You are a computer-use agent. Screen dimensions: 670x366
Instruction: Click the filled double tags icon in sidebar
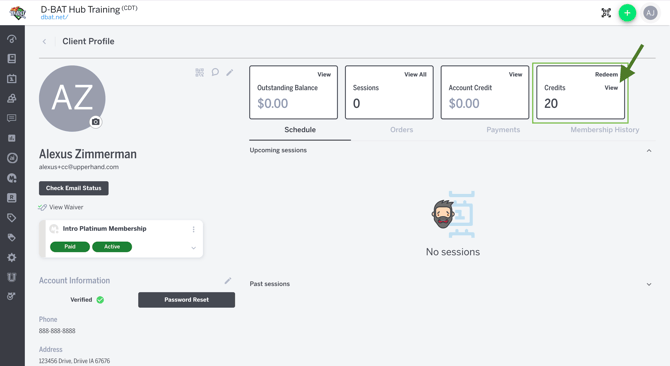(12, 237)
